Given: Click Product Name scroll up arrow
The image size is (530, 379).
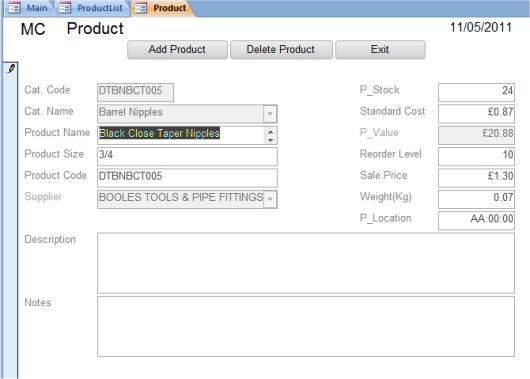Looking at the screenshot, I should [270, 132].
